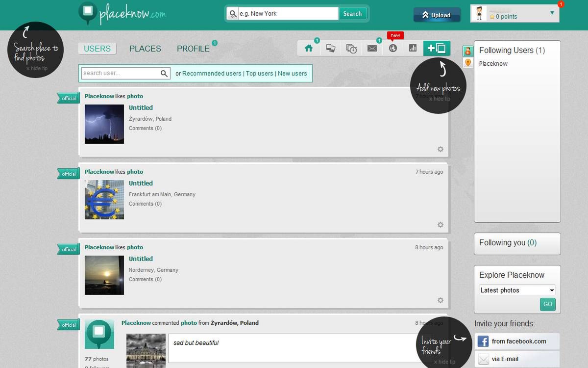This screenshot has height=368, width=588.
Task: Open the globe icon marked new
Action: coord(392,48)
